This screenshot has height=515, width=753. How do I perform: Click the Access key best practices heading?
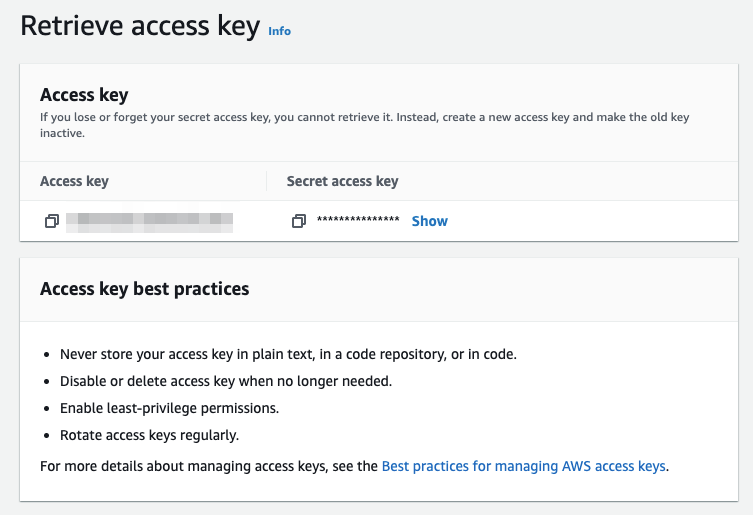point(144,289)
